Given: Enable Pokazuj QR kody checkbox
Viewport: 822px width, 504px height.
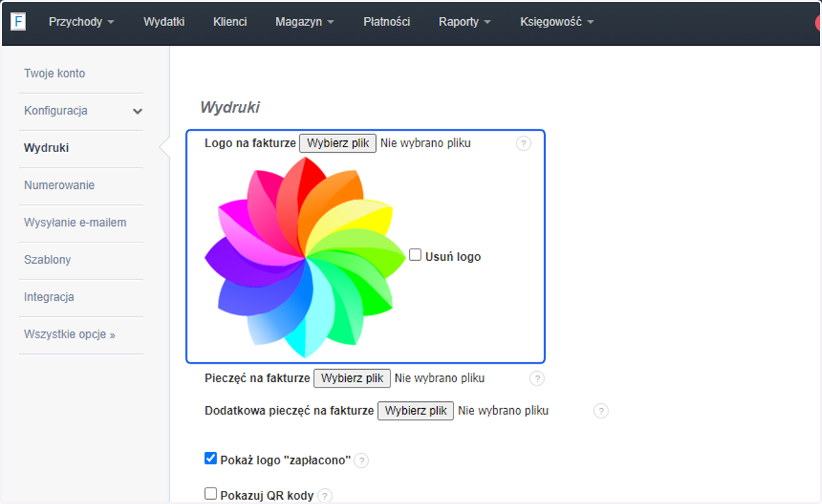Looking at the screenshot, I should 211,494.
